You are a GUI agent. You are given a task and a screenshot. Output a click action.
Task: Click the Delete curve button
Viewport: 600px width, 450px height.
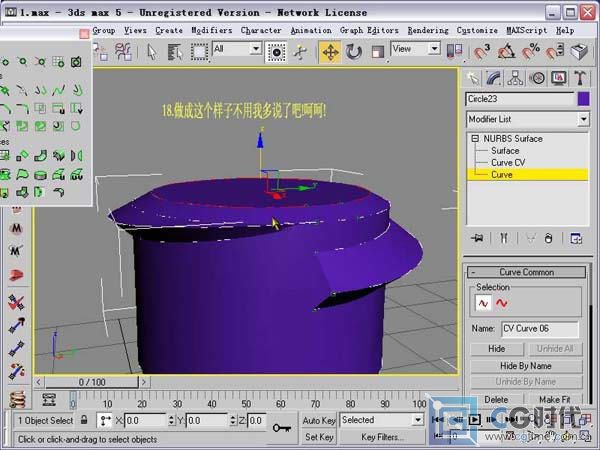[x=496, y=399]
